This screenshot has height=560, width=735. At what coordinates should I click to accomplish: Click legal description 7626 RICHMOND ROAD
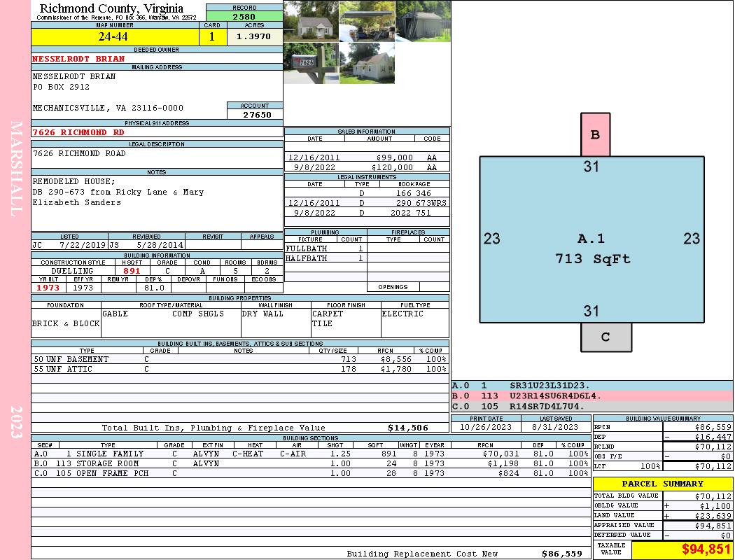pos(79,154)
